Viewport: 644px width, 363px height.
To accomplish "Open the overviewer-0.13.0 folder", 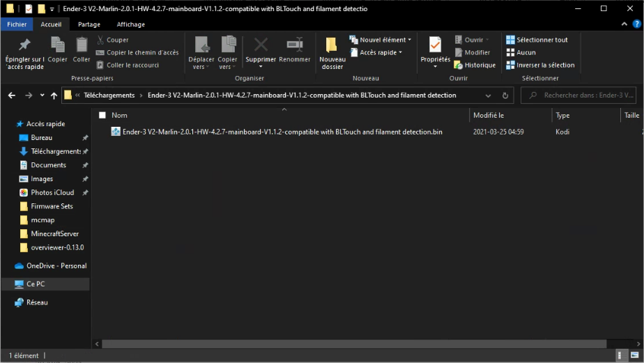I will (57, 247).
